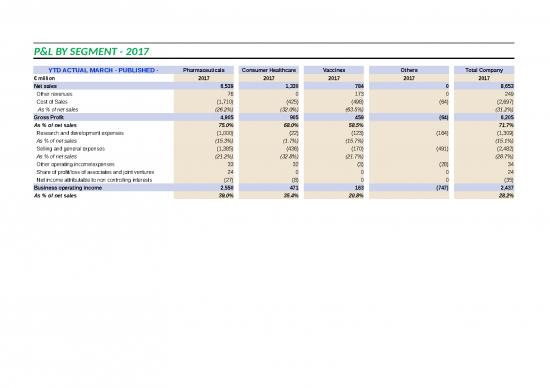Click the '€ million' unit label
This screenshot has height=388, width=550.
pyautogui.click(x=44, y=78)
